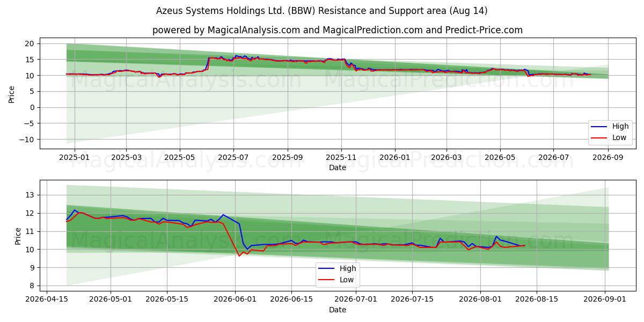This screenshot has height=322, width=644.
Task: Click the 'Price' y-axis label of top chart
Action: click(x=12, y=94)
